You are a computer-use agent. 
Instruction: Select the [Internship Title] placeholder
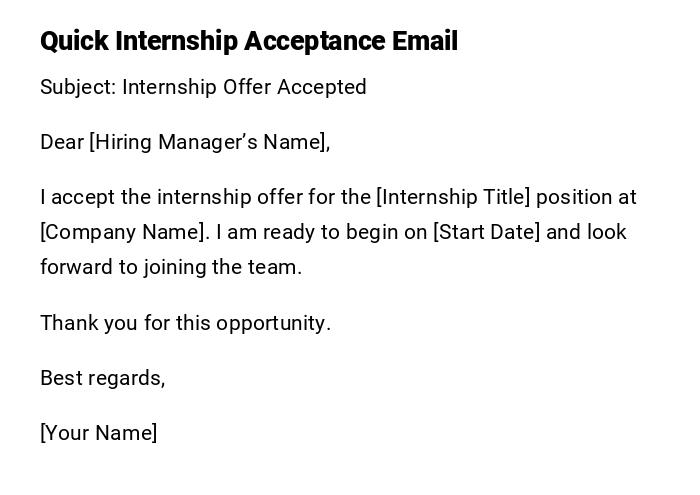tap(453, 197)
